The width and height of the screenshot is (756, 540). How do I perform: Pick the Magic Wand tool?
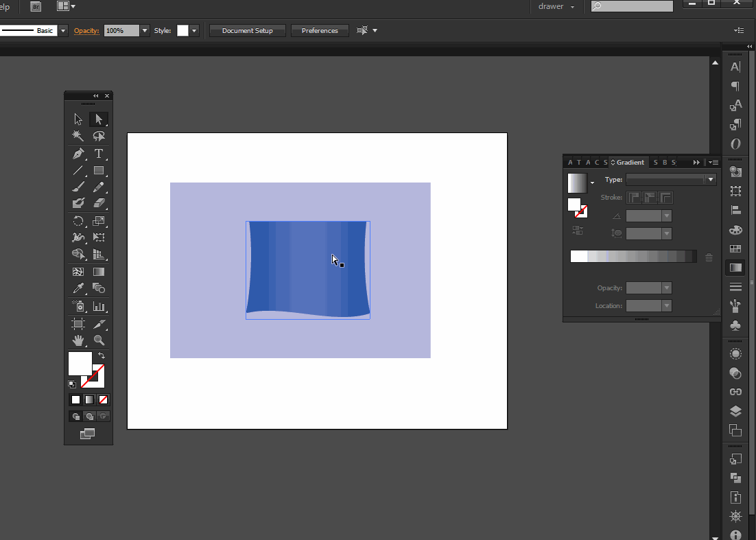[x=78, y=136]
